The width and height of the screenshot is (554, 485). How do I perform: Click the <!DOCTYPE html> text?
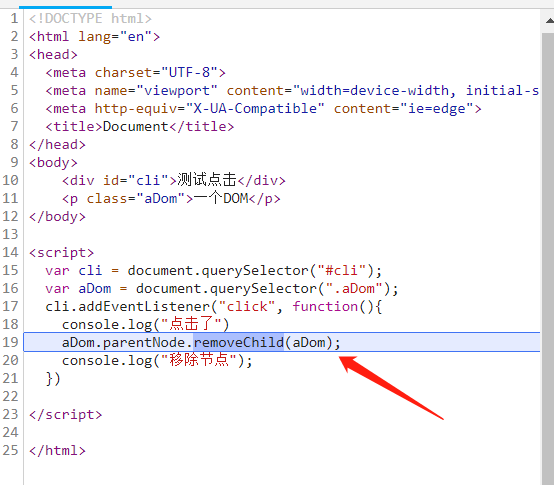(x=90, y=18)
